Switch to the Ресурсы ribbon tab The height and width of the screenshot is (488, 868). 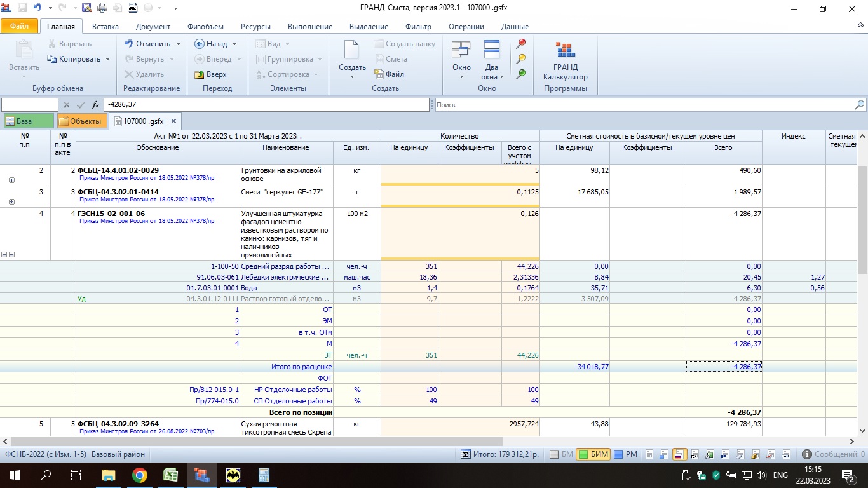coord(255,27)
